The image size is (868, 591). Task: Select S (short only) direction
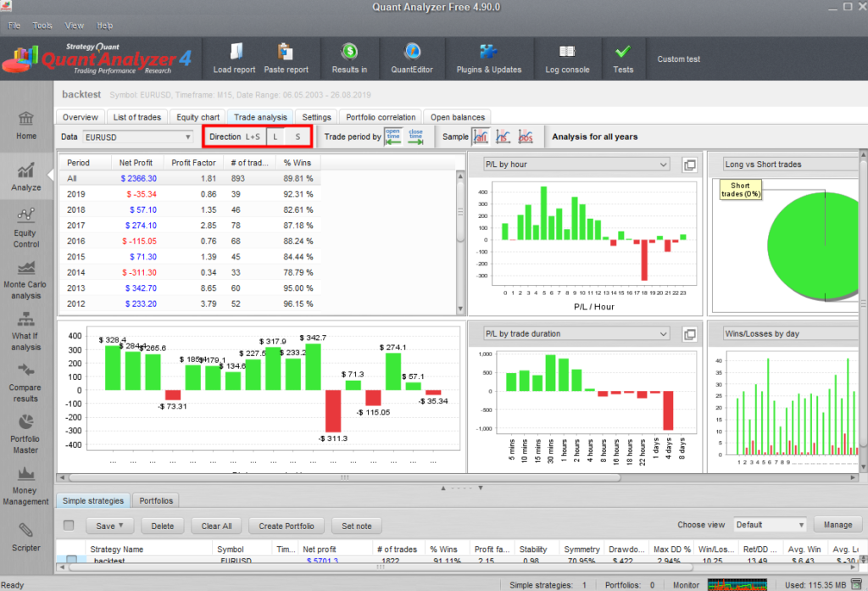pyautogui.click(x=298, y=137)
